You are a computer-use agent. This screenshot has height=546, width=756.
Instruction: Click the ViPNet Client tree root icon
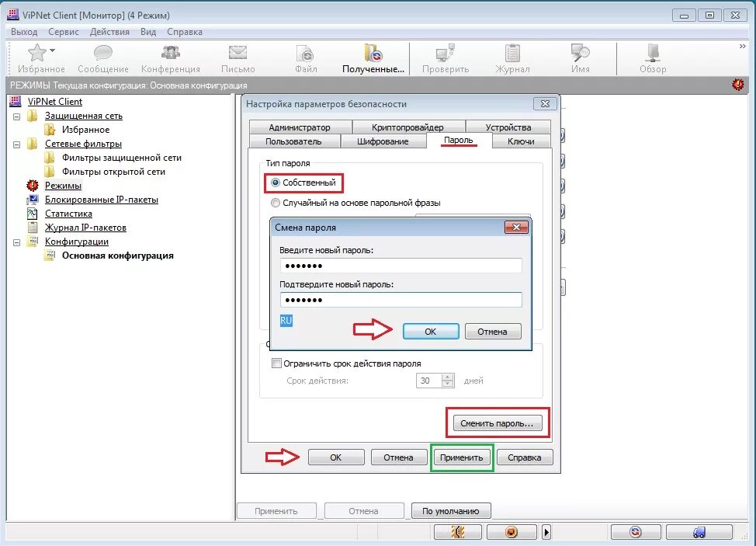pos(16,101)
